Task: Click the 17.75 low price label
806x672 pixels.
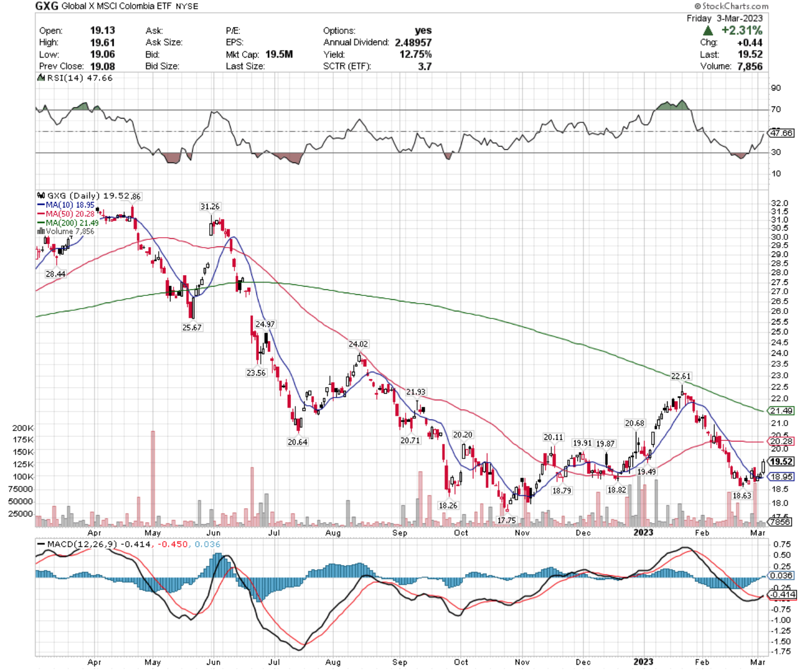Action: 507,520
